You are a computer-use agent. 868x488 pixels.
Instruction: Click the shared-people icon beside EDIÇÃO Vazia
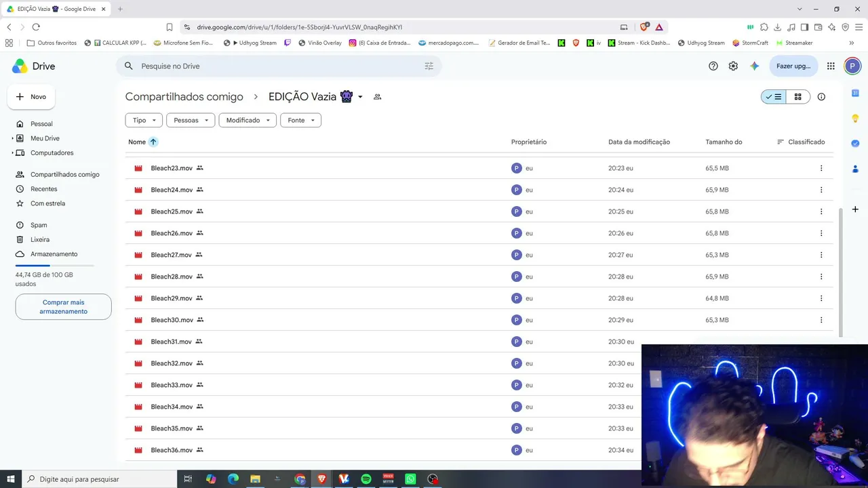[378, 97]
